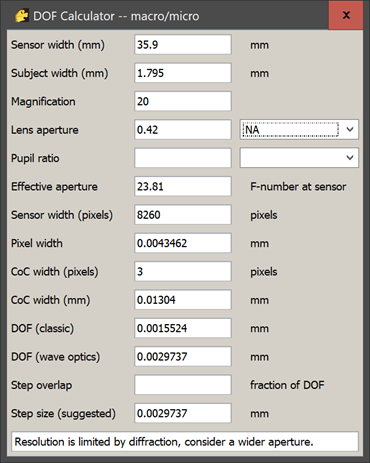Click the CoC width (mm) field 0.01304
Viewport: 370px width, 463px height.
183,300
